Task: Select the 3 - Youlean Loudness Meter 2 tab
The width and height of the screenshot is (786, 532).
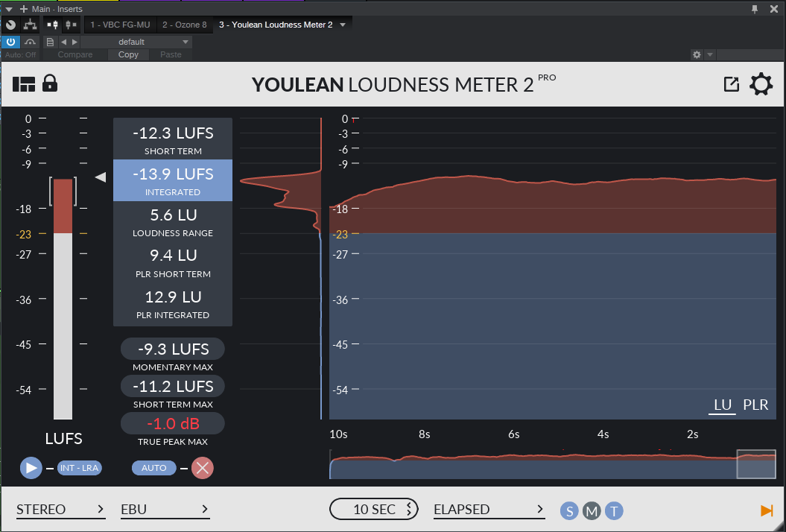Action: click(x=276, y=25)
